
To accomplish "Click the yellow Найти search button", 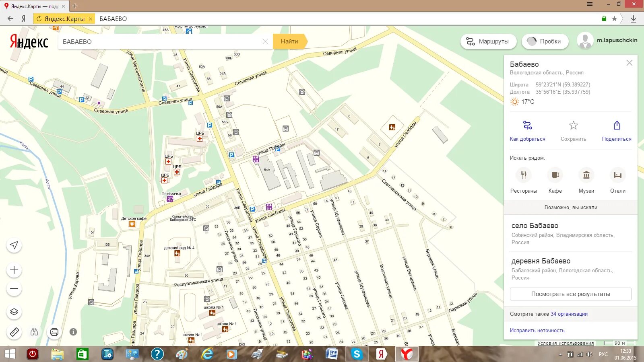I will click(290, 41).
